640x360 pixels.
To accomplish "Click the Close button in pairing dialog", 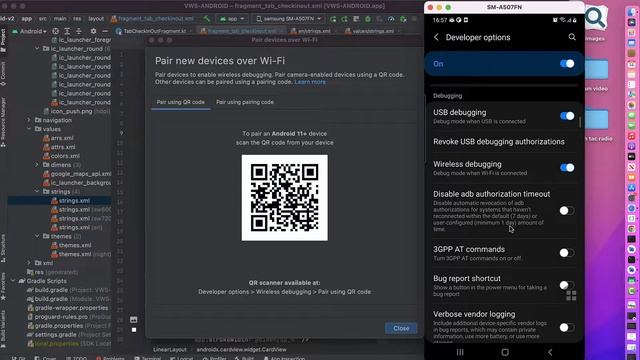I will [x=401, y=328].
